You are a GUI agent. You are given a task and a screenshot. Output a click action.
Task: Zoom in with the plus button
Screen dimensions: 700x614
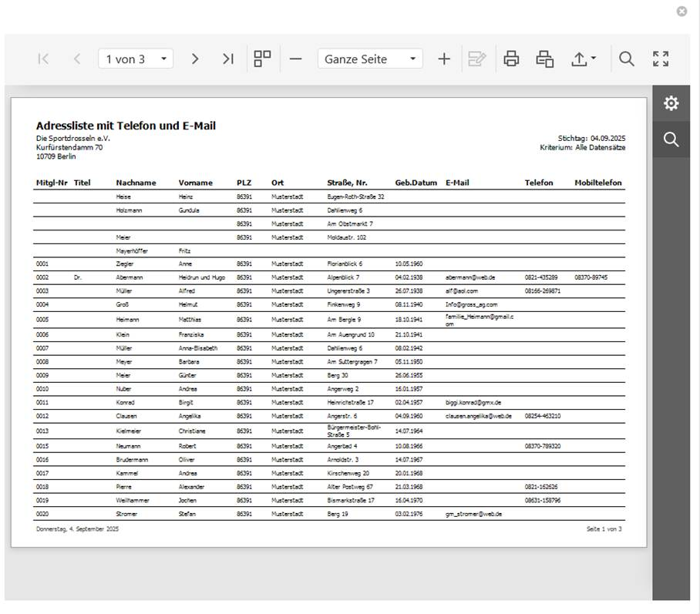pyautogui.click(x=444, y=59)
